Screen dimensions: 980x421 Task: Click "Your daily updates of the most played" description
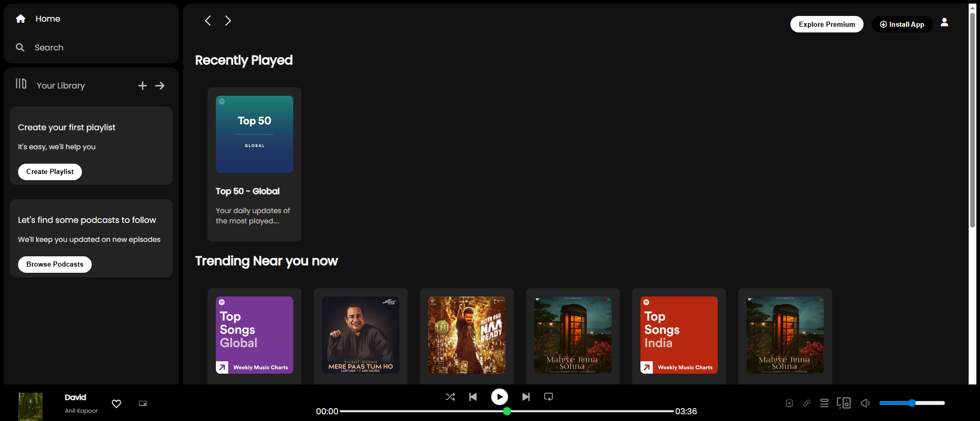(x=253, y=216)
